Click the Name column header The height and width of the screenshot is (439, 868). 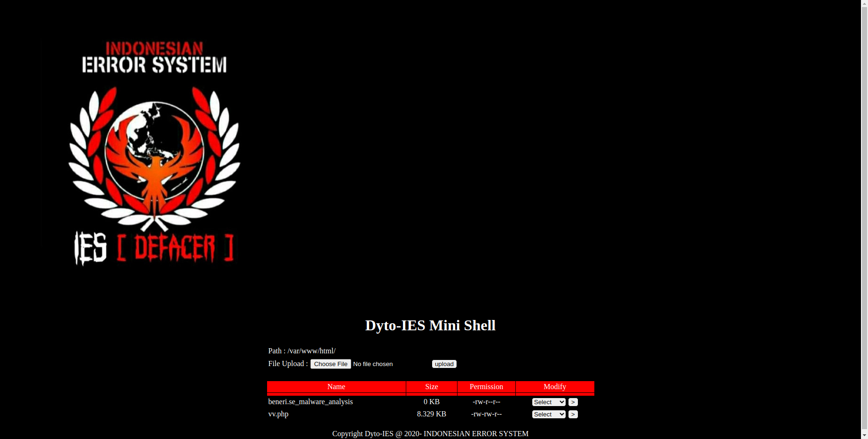click(336, 387)
